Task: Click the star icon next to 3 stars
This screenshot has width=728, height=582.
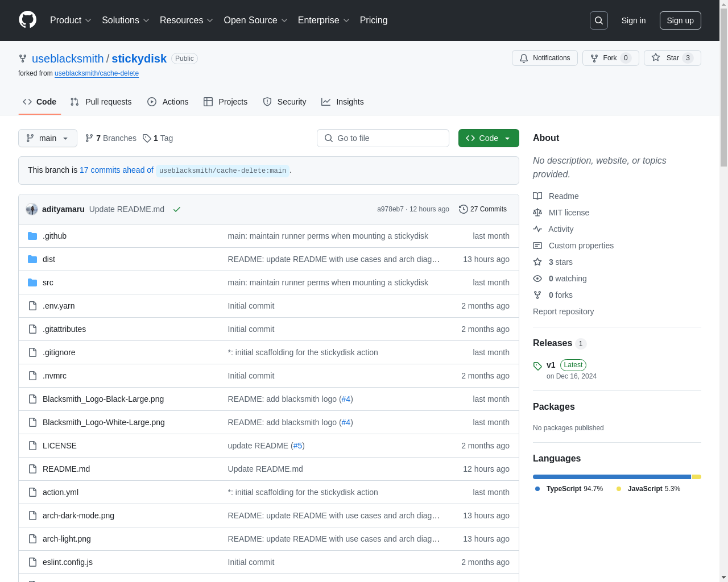Action: [x=537, y=262]
